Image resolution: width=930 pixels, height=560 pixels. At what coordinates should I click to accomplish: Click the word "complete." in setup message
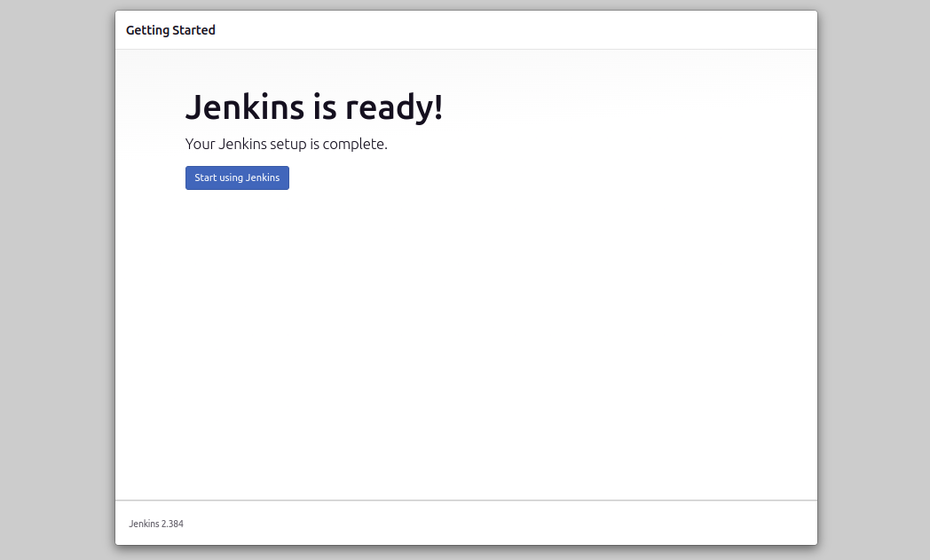coord(355,144)
